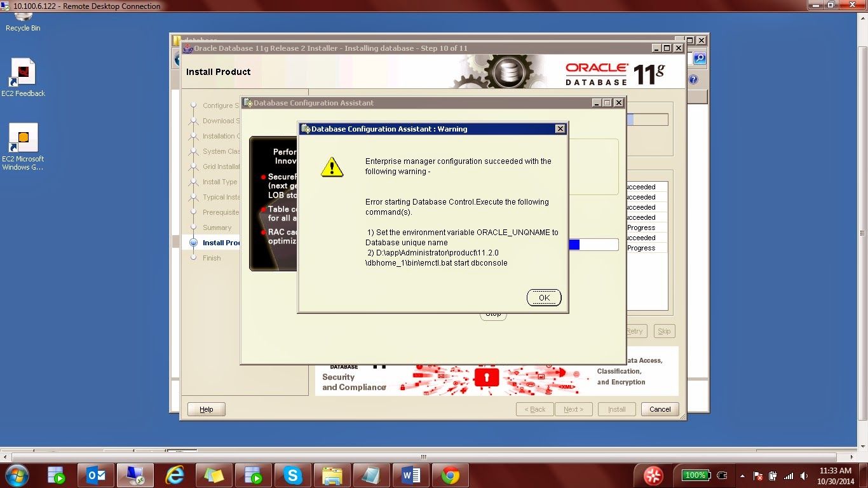Close the Database Configuration Assistant Warning dialog
This screenshot has width=868, height=488.
pos(560,129)
